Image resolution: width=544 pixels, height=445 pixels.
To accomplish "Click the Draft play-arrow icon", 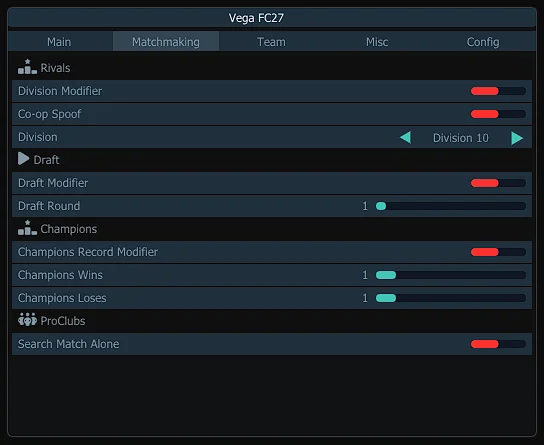I will (24, 159).
